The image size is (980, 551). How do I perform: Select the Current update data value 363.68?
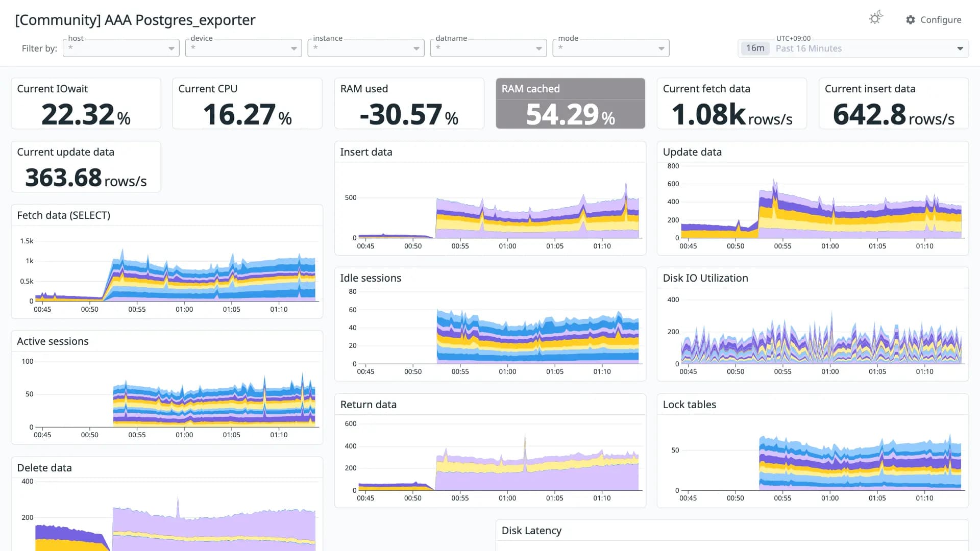click(x=63, y=178)
